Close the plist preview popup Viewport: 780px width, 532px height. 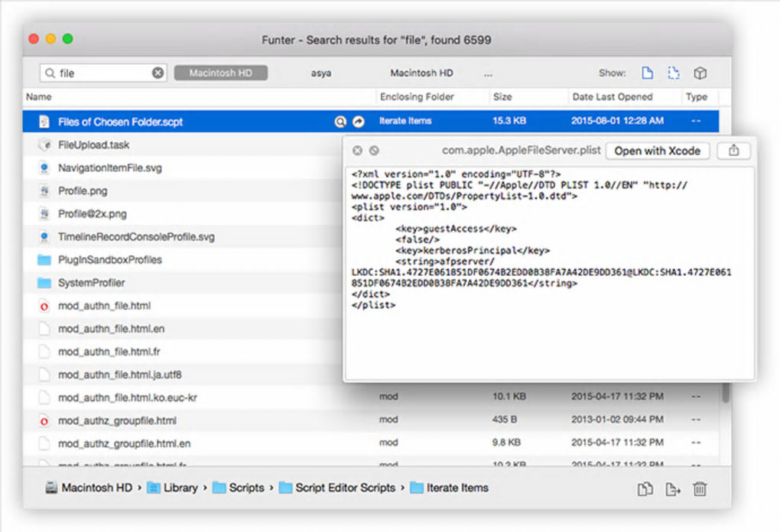point(357,151)
